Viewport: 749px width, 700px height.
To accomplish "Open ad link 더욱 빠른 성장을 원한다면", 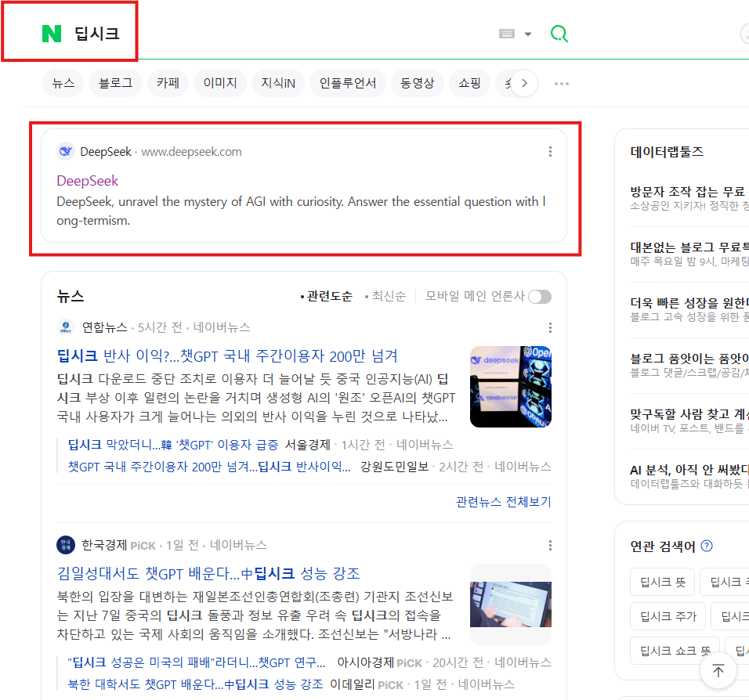I will (x=689, y=303).
